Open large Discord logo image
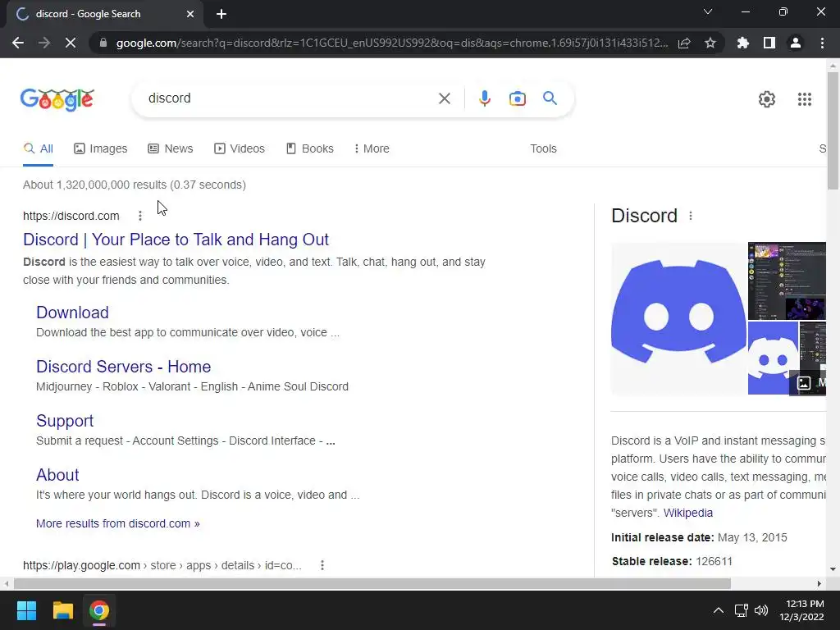 [x=678, y=318]
